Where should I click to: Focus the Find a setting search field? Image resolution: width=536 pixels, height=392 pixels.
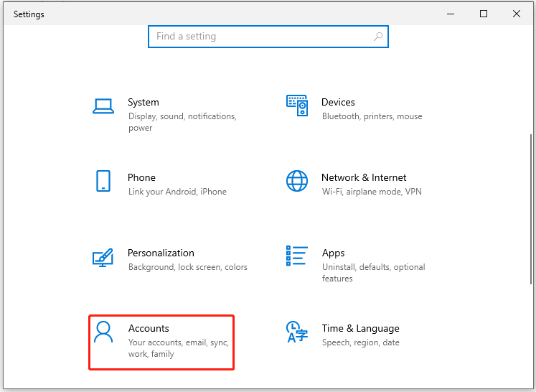tap(262, 37)
